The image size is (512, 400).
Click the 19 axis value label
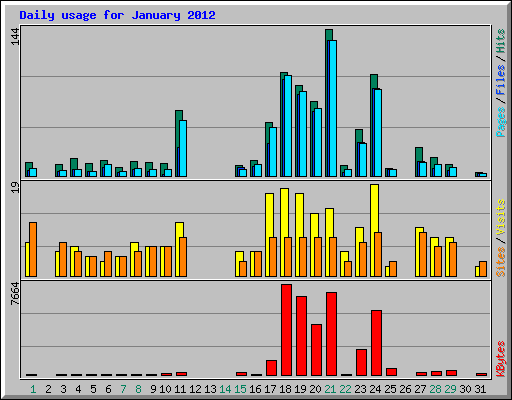15,188
